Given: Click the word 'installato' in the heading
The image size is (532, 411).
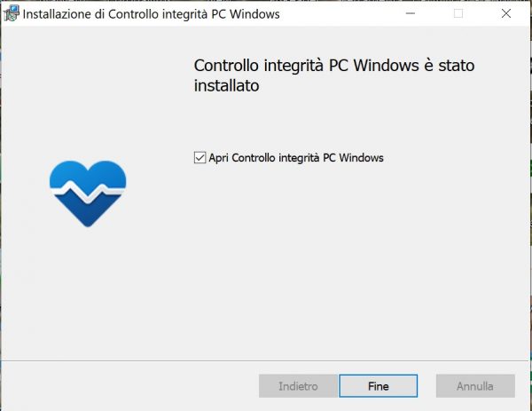Looking at the screenshot, I should coord(226,88).
